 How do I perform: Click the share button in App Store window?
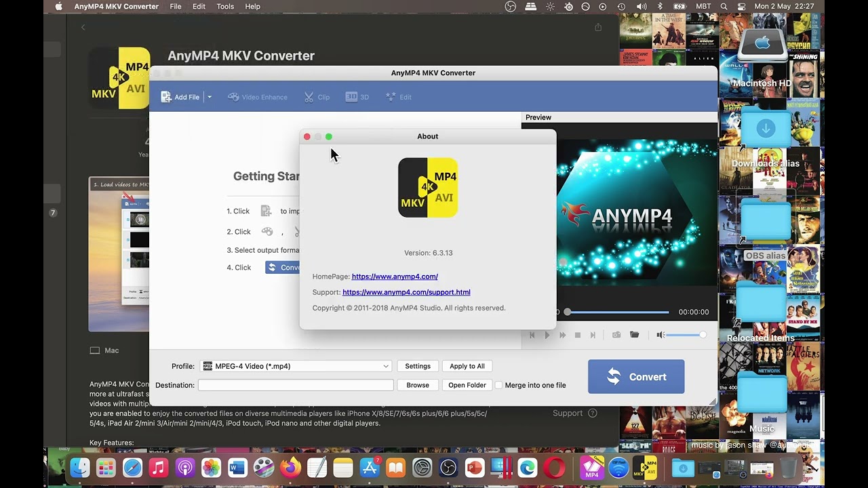[x=598, y=27]
